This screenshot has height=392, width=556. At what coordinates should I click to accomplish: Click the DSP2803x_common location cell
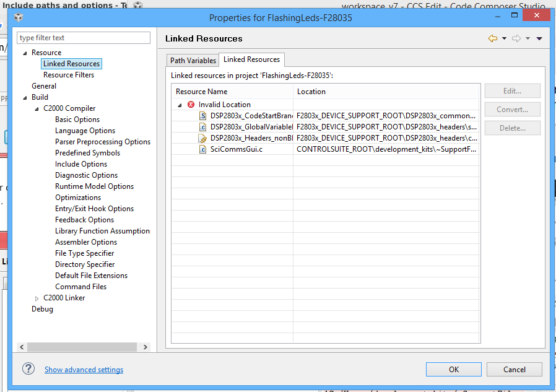pos(386,116)
